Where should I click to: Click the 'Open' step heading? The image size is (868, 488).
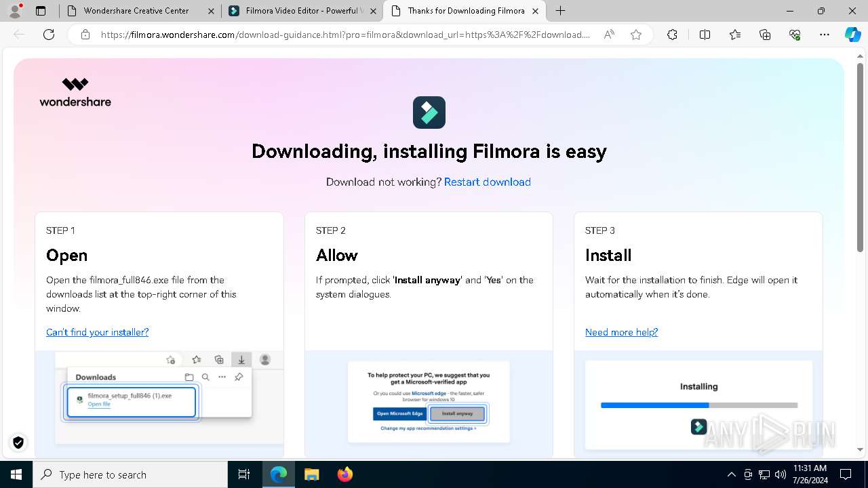tap(66, 256)
